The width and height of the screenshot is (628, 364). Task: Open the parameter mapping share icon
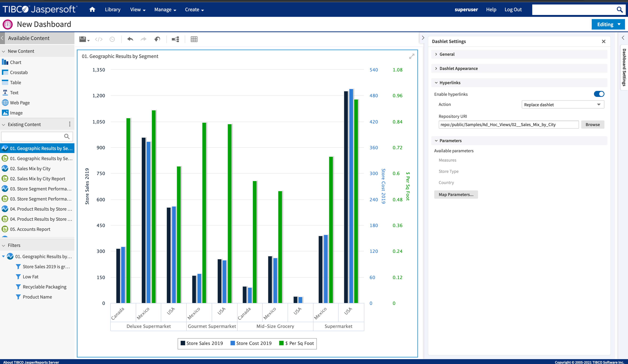click(175, 39)
